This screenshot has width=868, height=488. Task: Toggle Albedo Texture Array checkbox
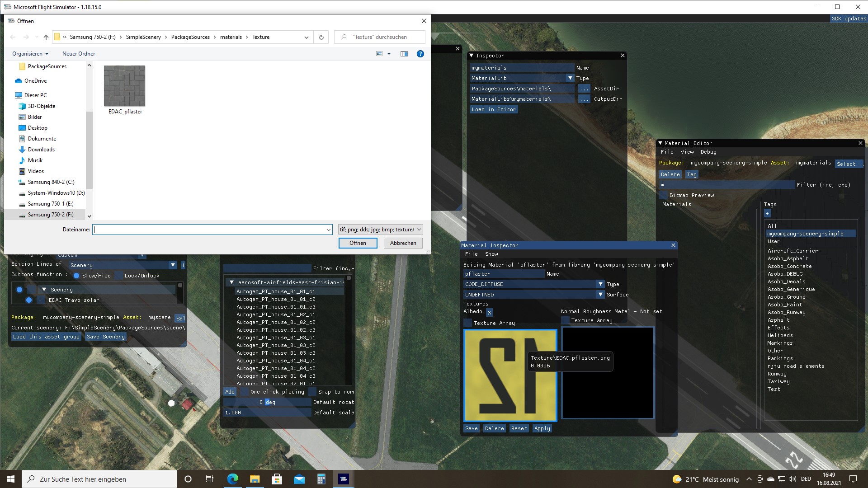pyautogui.click(x=468, y=323)
